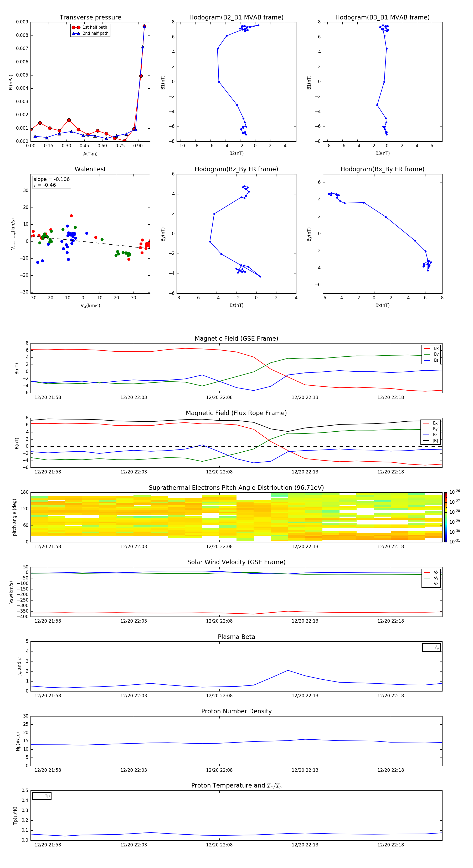Click the "A(T·m)" x-axis label
The width and height of the screenshot is (473, 868).
coord(90,154)
